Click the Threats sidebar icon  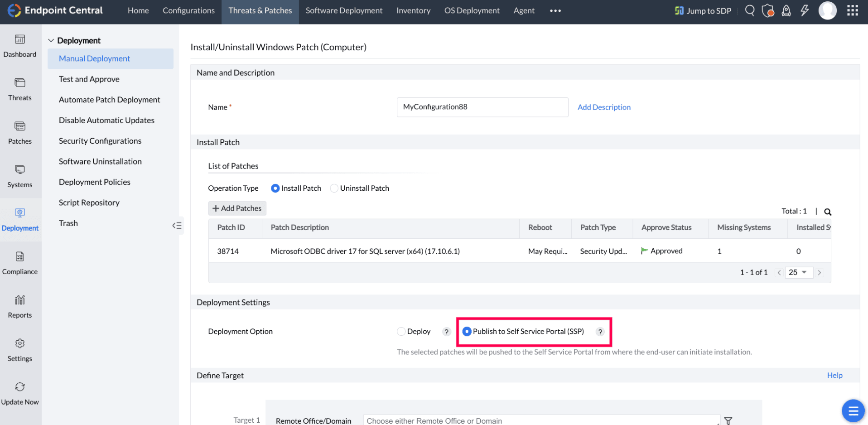click(x=20, y=89)
